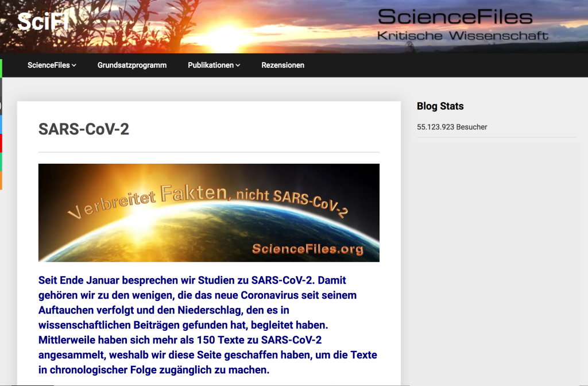The width and height of the screenshot is (588, 386).
Task: Click the orange share button in left sidebar
Action: click(x=1, y=180)
